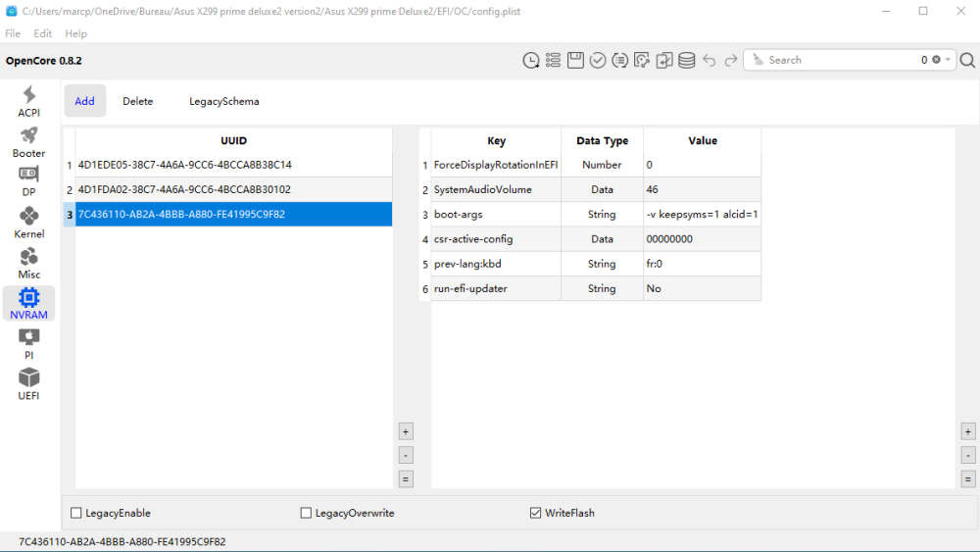Click the Data type cell of csr-active-config

[x=602, y=239]
